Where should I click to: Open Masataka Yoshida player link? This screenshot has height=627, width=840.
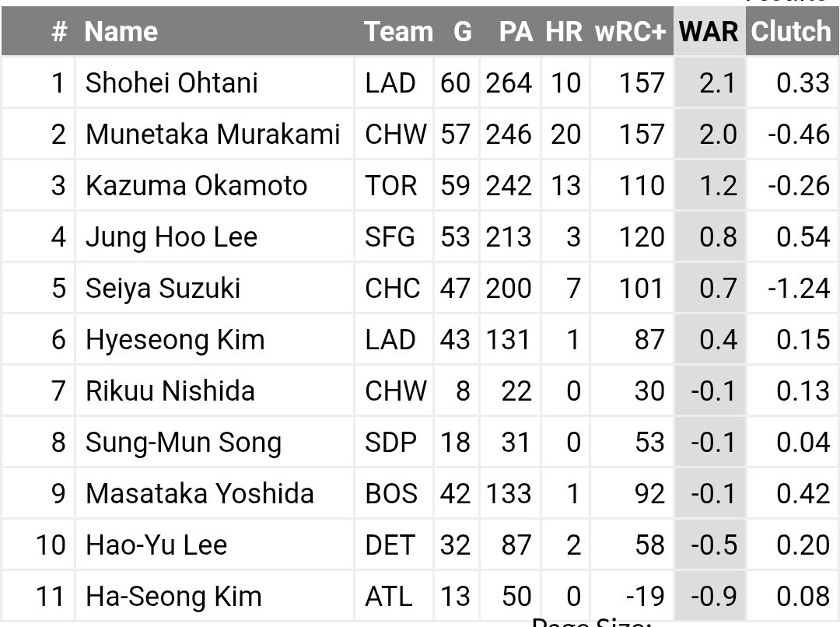coord(199,494)
